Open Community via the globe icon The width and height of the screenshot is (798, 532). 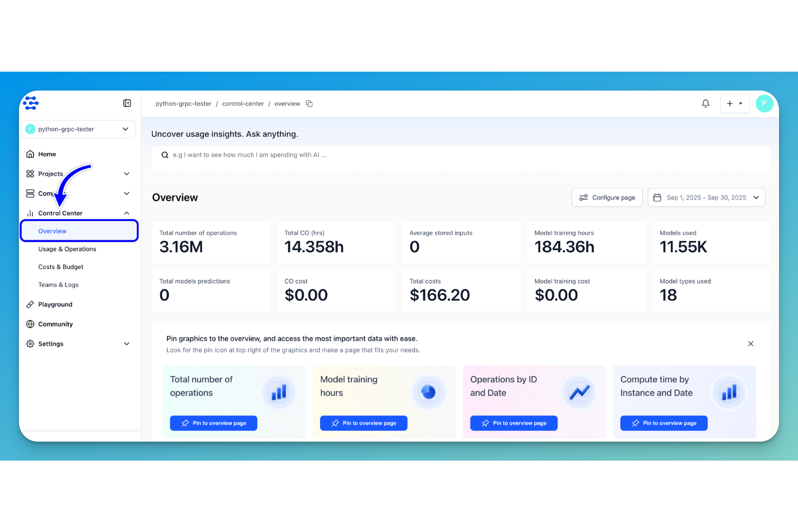click(x=30, y=324)
